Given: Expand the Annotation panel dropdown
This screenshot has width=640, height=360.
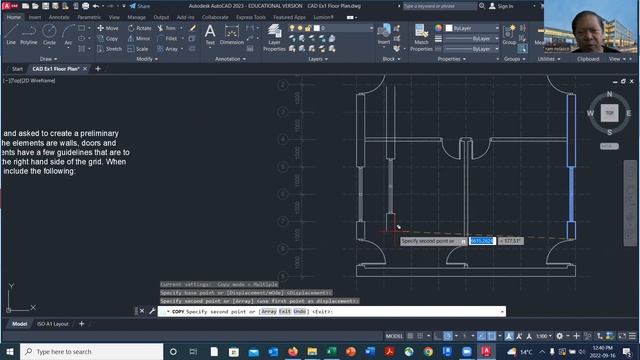Looking at the screenshot, I should 230,59.
